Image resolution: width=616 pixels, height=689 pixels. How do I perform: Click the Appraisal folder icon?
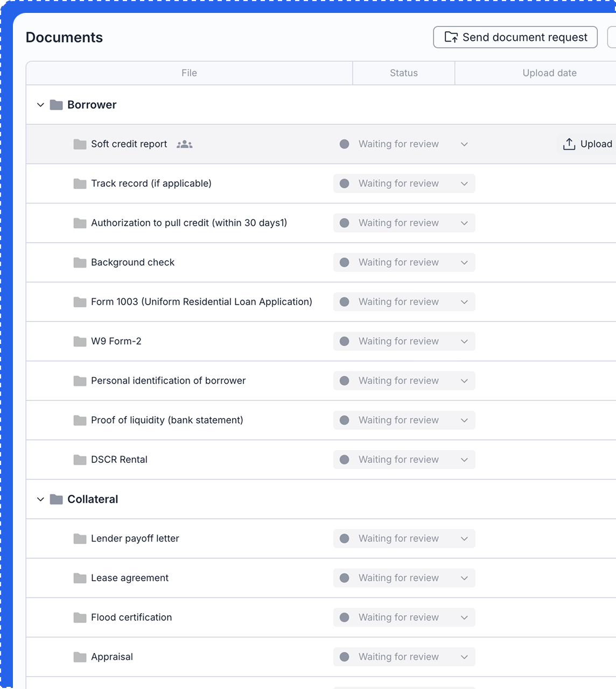click(x=80, y=657)
